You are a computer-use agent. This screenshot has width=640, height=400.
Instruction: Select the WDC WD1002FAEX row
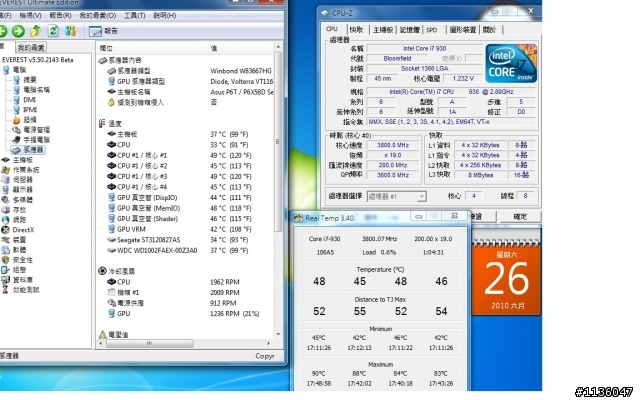point(185,251)
